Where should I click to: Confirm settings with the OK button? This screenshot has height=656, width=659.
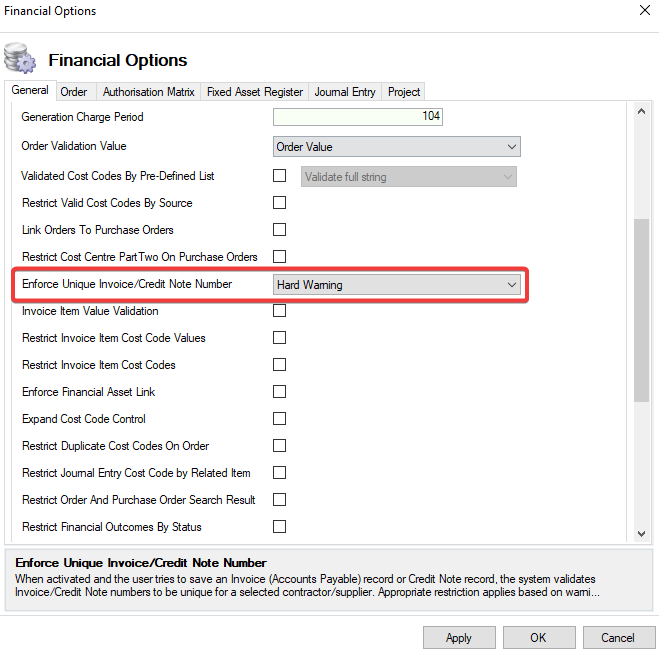[538, 637]
